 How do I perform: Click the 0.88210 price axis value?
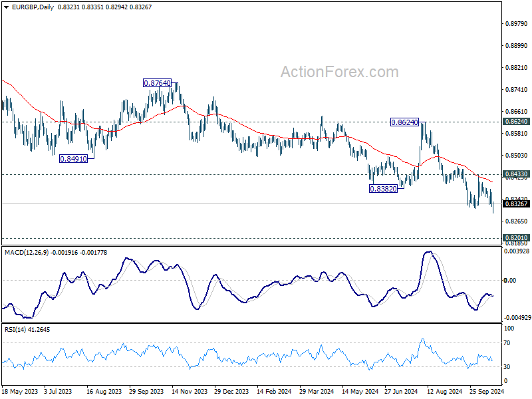point(517,68)
